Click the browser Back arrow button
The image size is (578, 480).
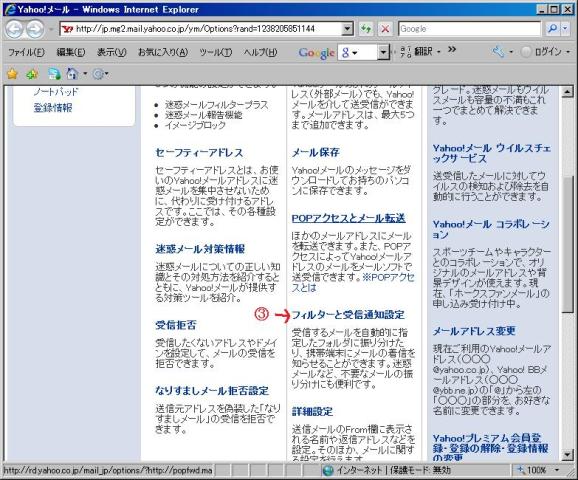(14, 29)
